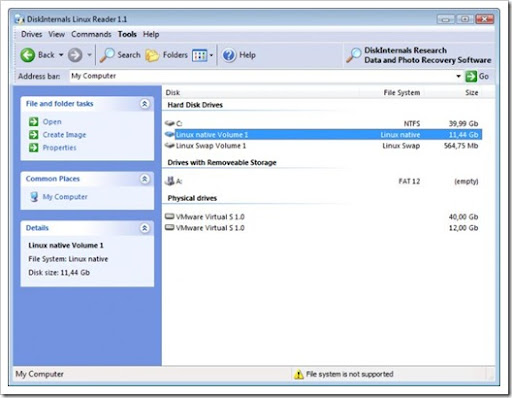Click the 12,00 Gb VMware drive icon
Image resolution: width=512 pixels, height=398 pixels.
click(x=170, y=228)
